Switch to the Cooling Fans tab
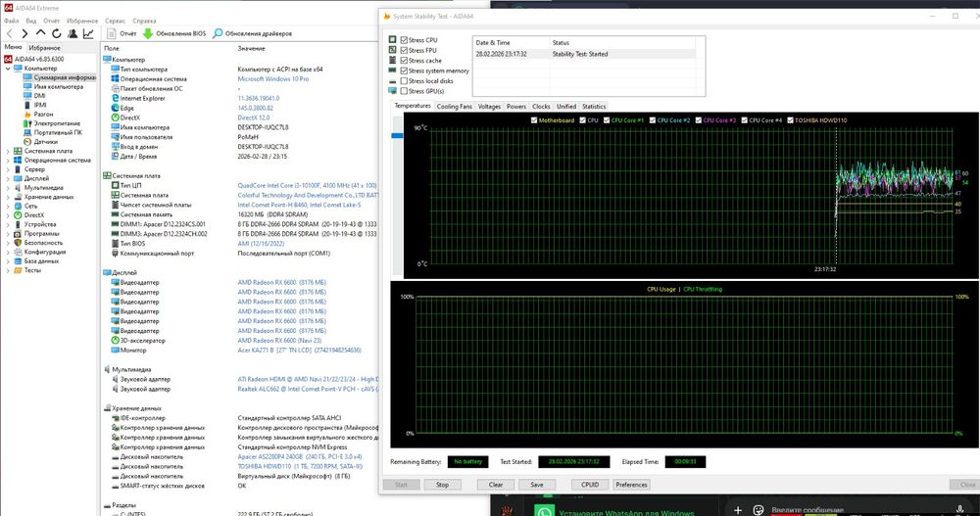Viewport: 980px width, 516px height. [455, 106]
